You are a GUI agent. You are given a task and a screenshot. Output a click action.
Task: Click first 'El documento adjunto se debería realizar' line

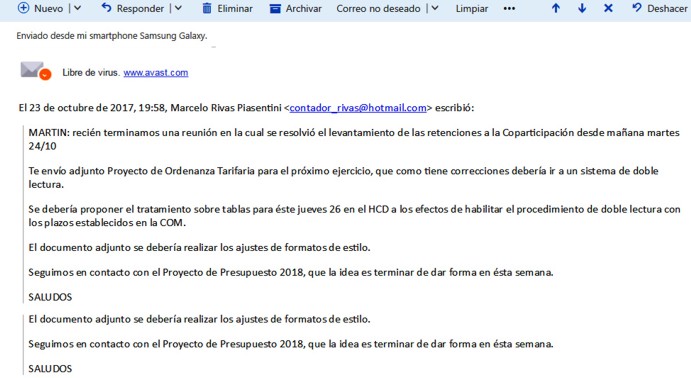[x=199, y=248]
